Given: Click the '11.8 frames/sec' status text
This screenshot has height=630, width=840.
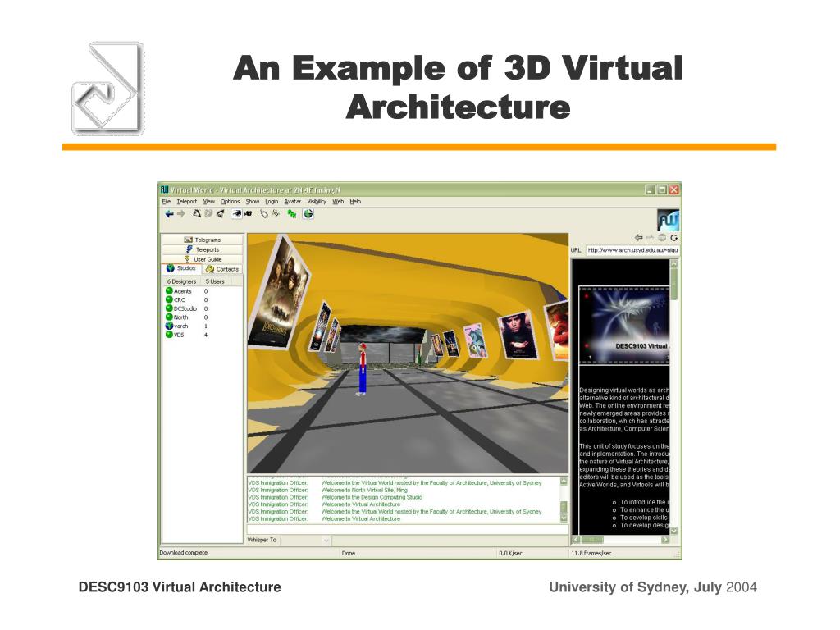Looking at the screenshot, I should pyautogui.click(x=591, y=553).
